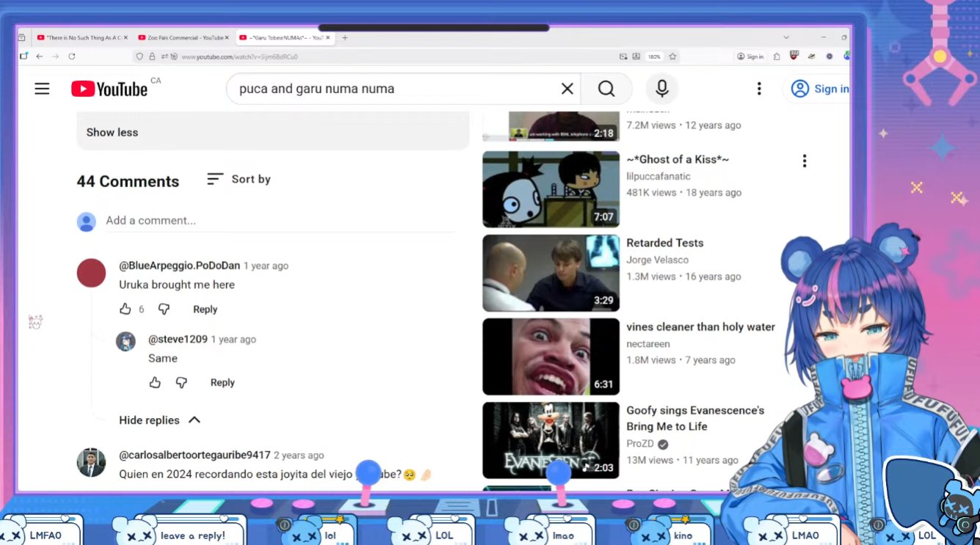Reload the current page
Viewport: 980px width, 545px height.
72,56
